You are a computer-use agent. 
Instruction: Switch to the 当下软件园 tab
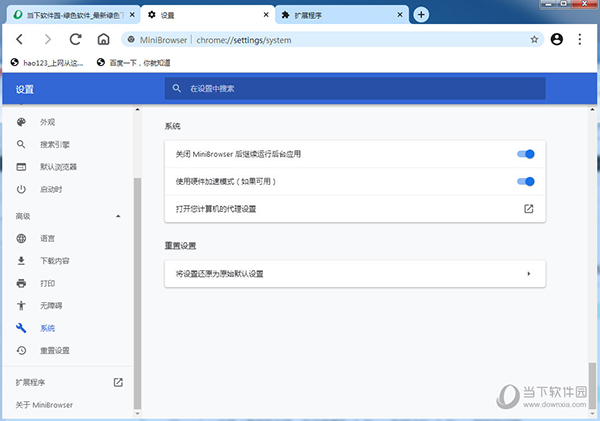pyautogui.click(x=73, y=15)
